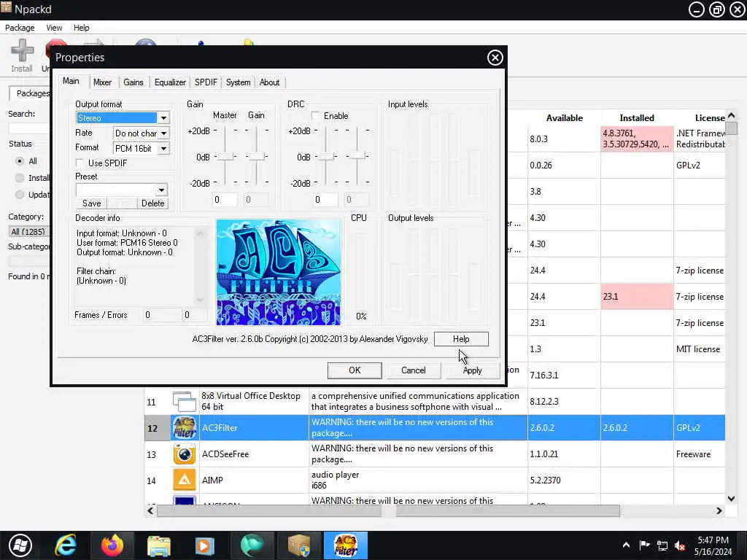This screenshot has width=747, height=560.
Task: Open the About tab
Action: tap(270, 82)
